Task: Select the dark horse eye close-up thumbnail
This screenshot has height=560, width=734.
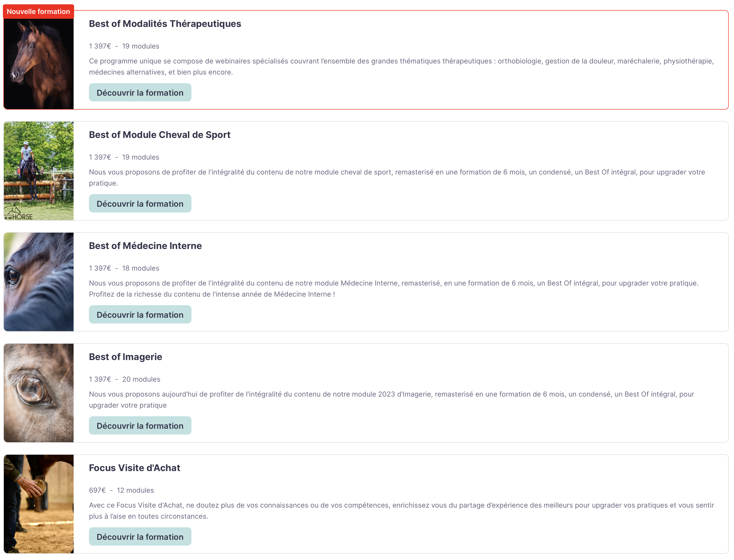Action: coord(39,282)
